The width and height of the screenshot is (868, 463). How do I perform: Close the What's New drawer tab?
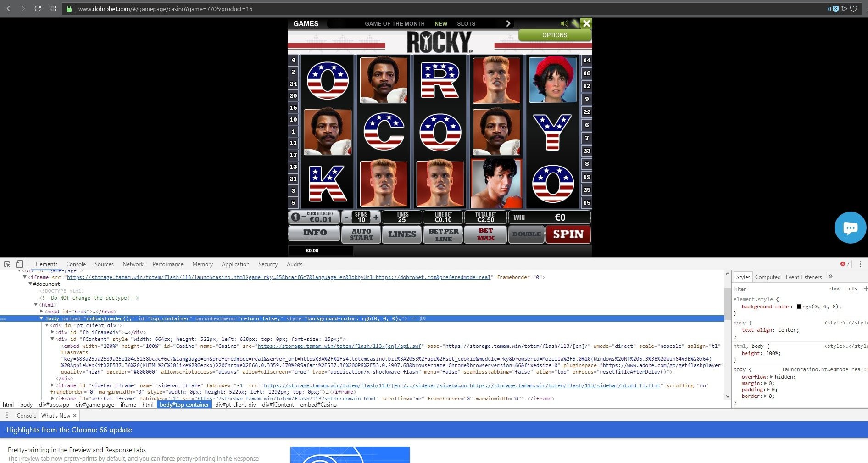75,415
